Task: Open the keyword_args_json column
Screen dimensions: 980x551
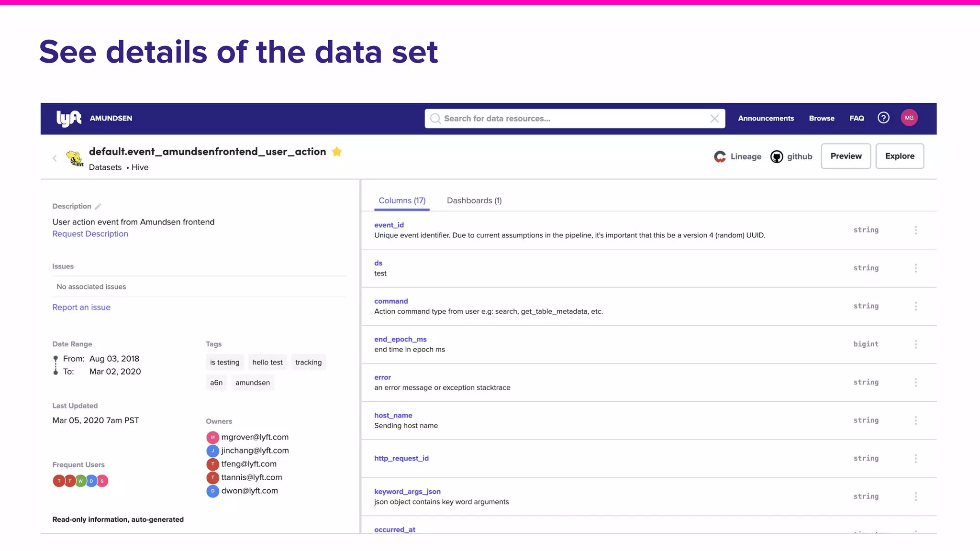Action: (407, 492)
